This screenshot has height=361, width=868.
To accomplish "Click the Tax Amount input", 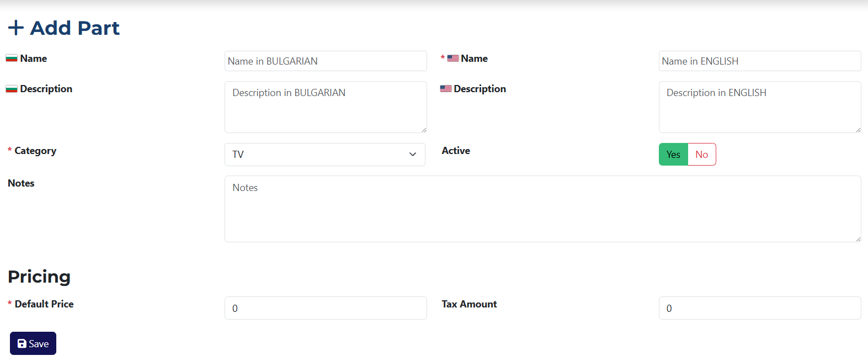I will (x=759, y=307).
